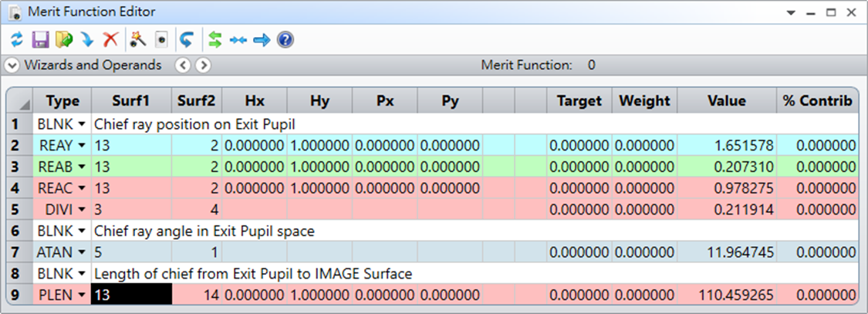Select row header number 7
The height and width of the screenshot is (314, 868).
(20, 252)
